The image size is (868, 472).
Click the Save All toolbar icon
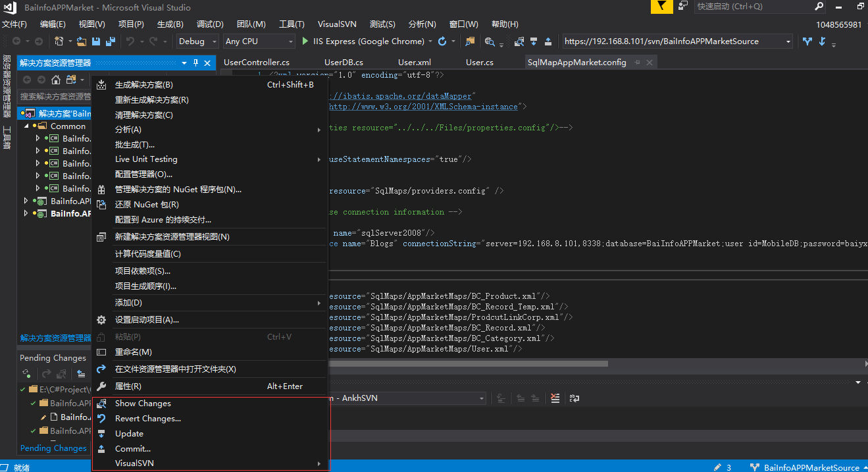[110, 41]
